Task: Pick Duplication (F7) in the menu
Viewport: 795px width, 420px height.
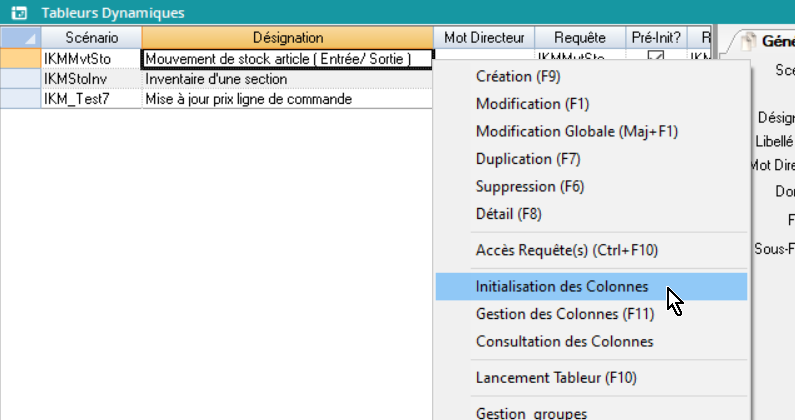Action: pos(527,159)
